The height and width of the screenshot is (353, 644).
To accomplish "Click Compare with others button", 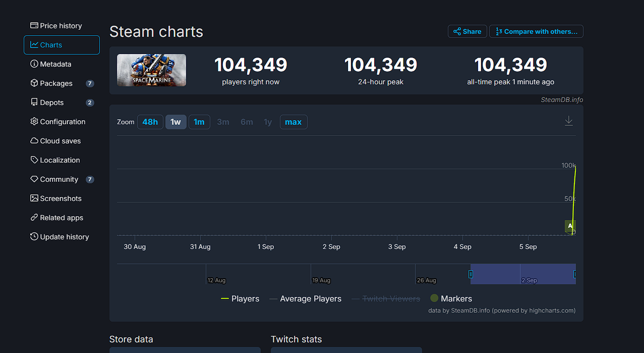I will tap(537, 31).
